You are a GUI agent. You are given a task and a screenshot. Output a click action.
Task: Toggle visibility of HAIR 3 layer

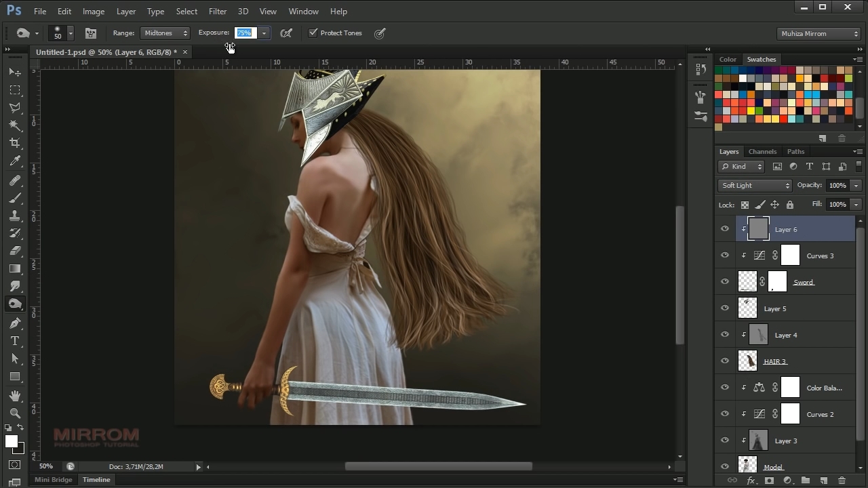[725, 361]
